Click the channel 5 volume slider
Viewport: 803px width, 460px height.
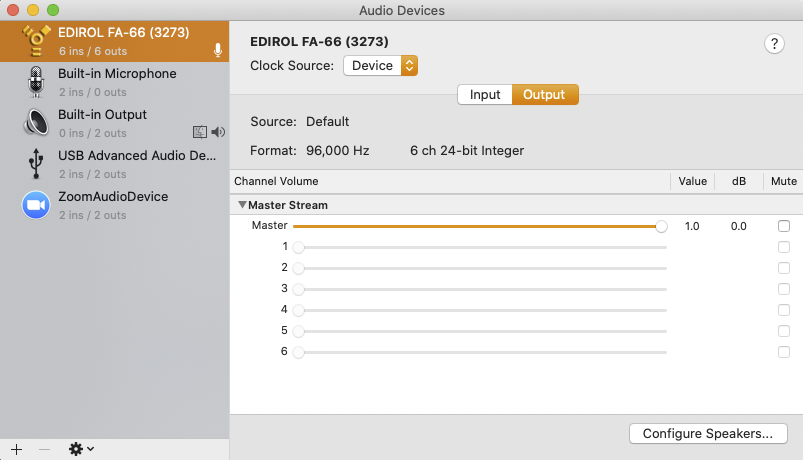[x=479, y=331]
